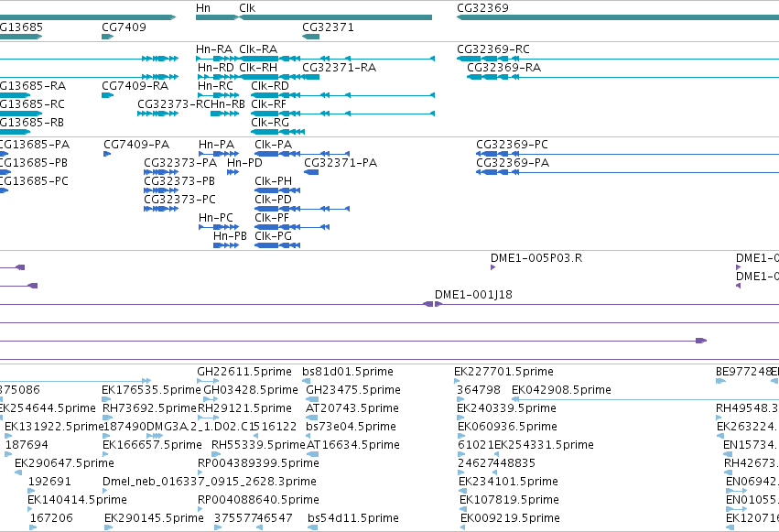Viewport: 779px width, 532px height.
Task: Click the EK290145.5prime EST label
Action: click(x=154, y=519)
